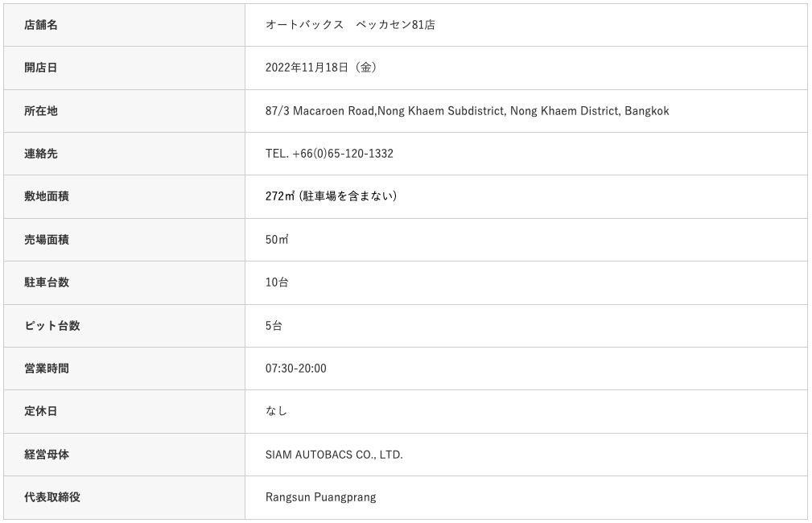This screenshot has height=523, width=812.
Task: Click the 連絡先 row label
Action: (41, 154)
